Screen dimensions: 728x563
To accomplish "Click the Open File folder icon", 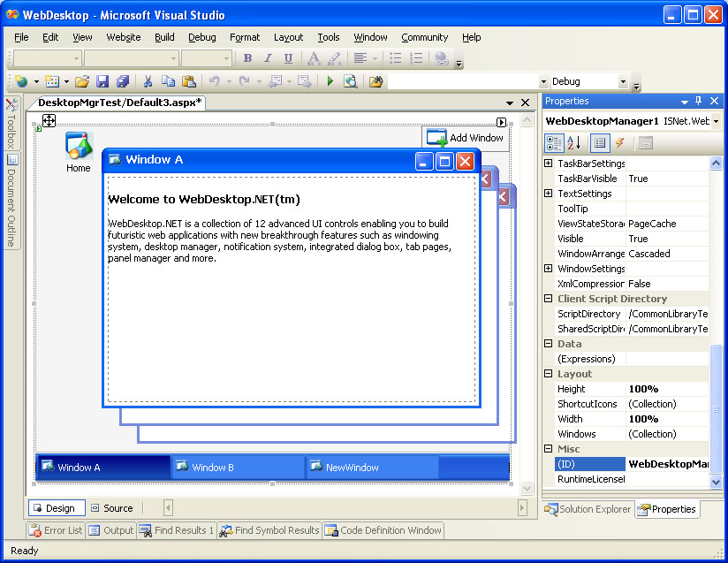I will coord(81,81).
